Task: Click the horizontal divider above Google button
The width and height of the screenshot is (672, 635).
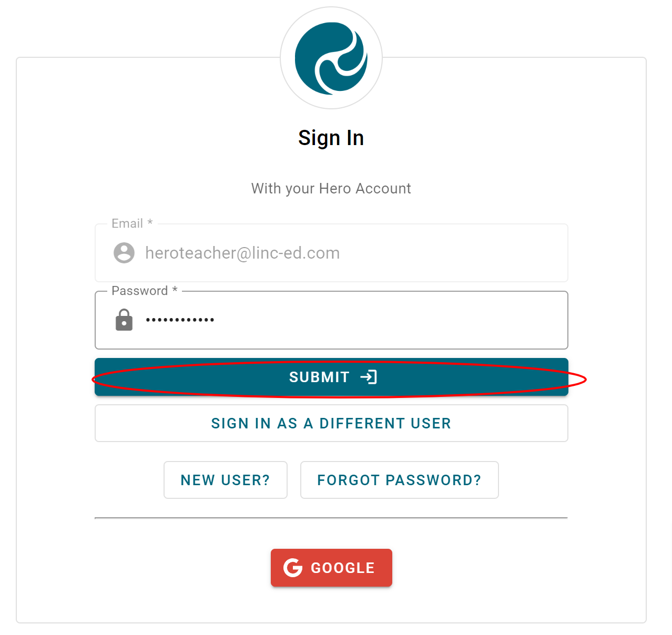Action: (x=331, y=518)
